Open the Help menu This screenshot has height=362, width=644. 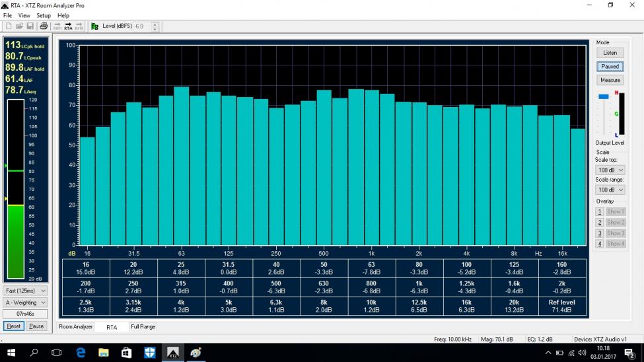click(63, 16)
